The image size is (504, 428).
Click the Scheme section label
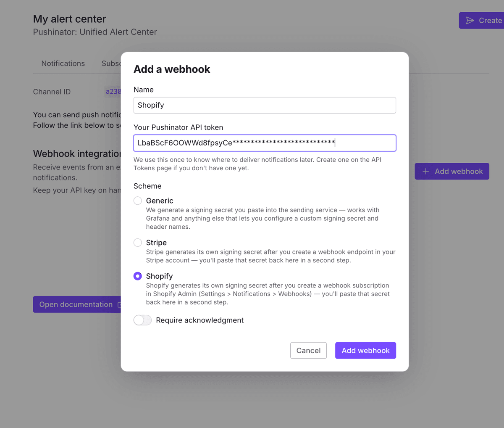147,186
